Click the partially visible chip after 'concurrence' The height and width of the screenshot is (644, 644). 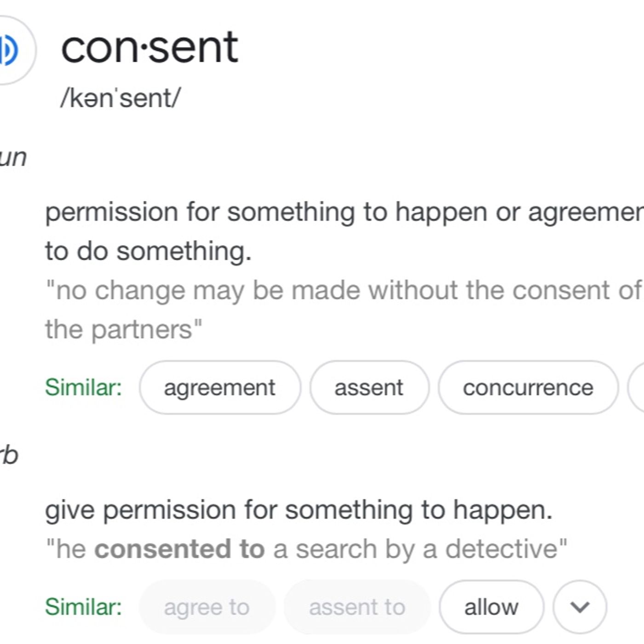point(637,387)
